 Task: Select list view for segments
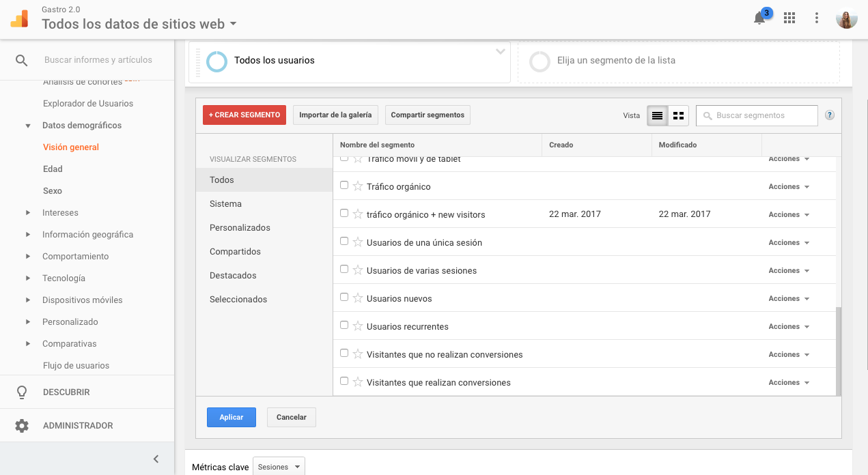tap(657, 115)
